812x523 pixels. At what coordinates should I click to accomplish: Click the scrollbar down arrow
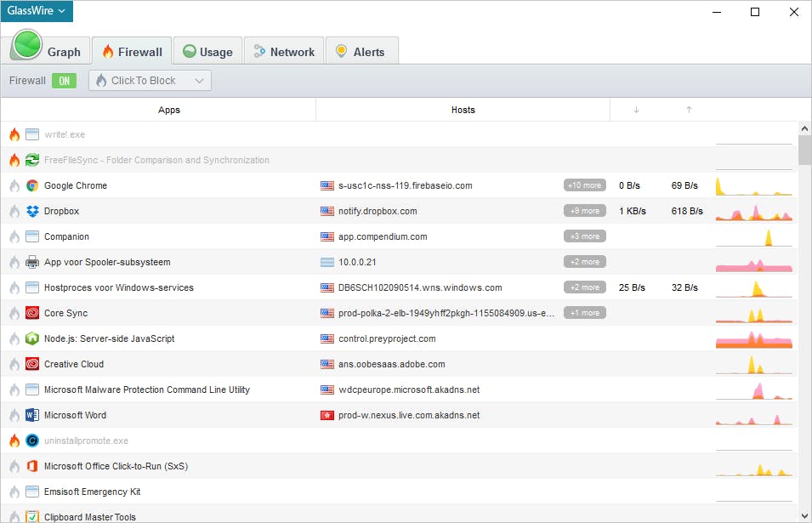click(x=804, y=515)
